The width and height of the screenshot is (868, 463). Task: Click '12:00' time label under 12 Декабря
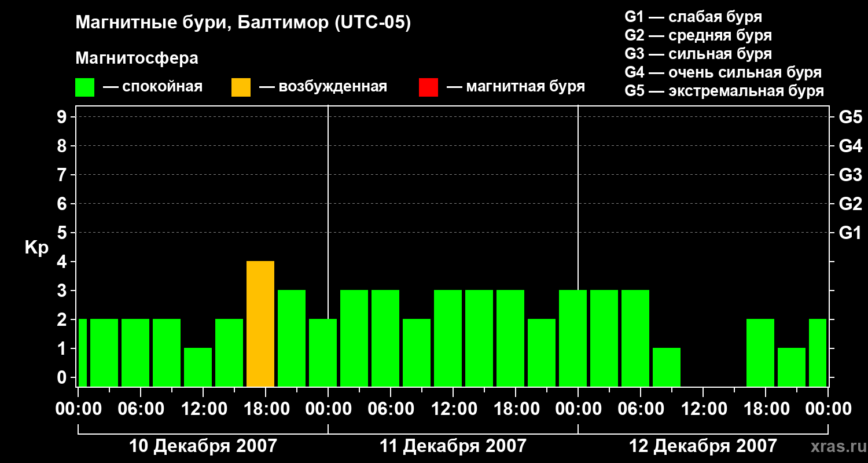pos(703,409)
